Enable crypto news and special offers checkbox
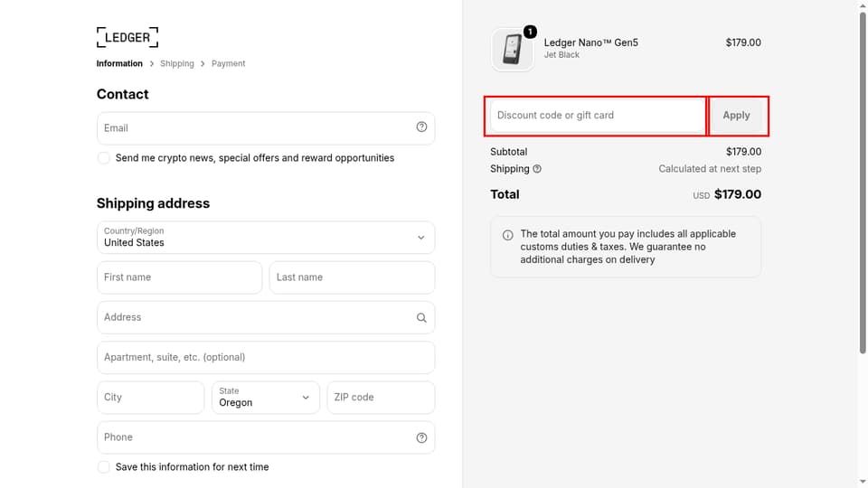Viewport: 868px width, 488px height. [x=103, y=158]
